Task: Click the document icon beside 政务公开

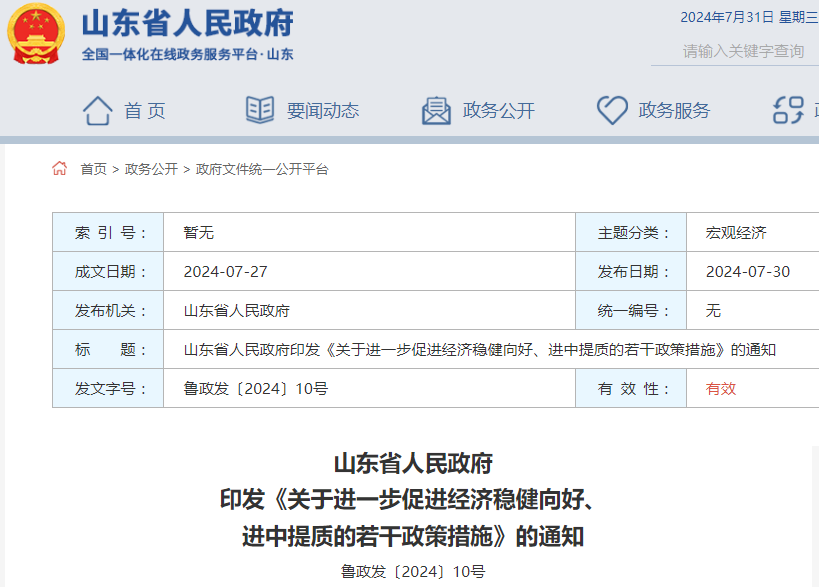Action: click(435, 108)
